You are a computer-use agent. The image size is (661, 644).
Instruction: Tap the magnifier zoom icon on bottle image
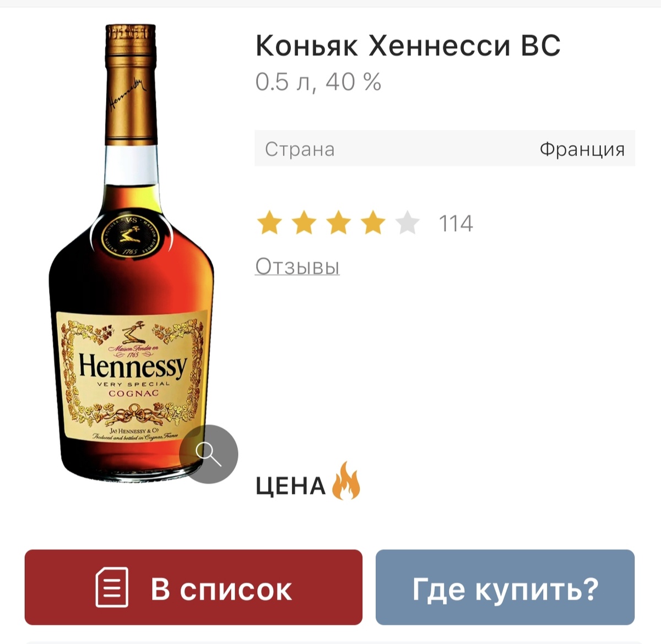[x=208, y=454]
